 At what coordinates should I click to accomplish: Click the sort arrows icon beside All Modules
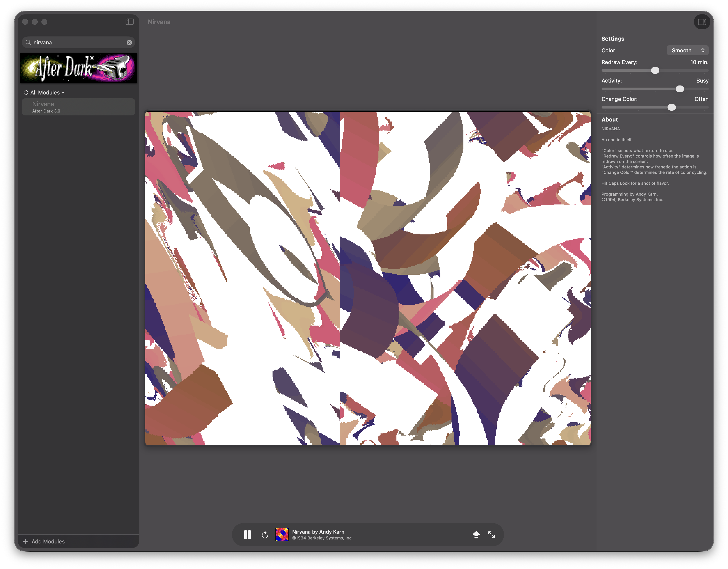tap(26, 92)
